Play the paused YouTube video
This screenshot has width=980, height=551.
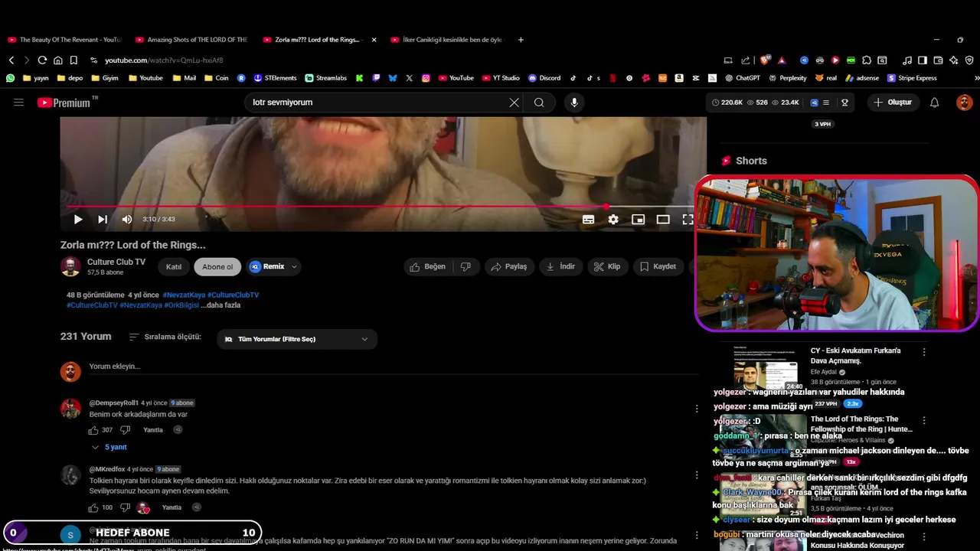point(77,219)
